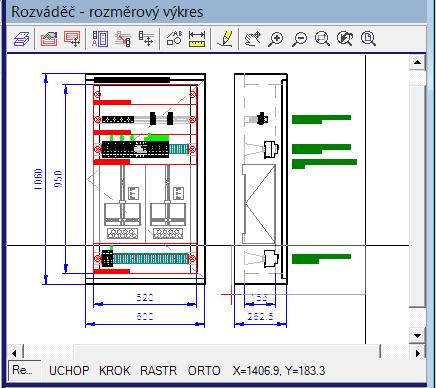Image resolution: width=436 pixels, height=388 pixels.
Task: Click the zoom window magnifier icon
Action: tap(322, 39)
